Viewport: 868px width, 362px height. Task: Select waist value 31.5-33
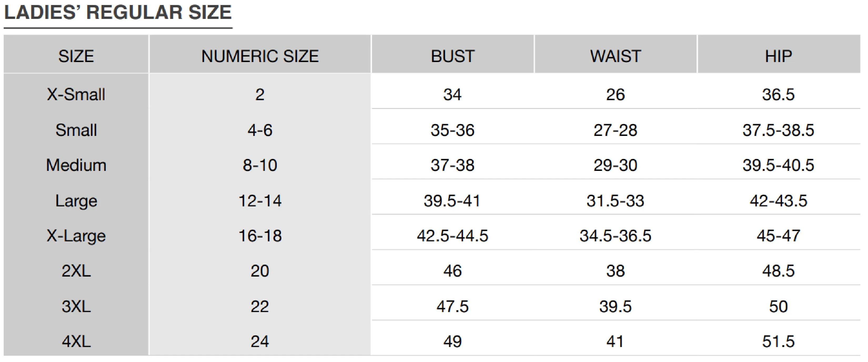click(x=615, y=201)
